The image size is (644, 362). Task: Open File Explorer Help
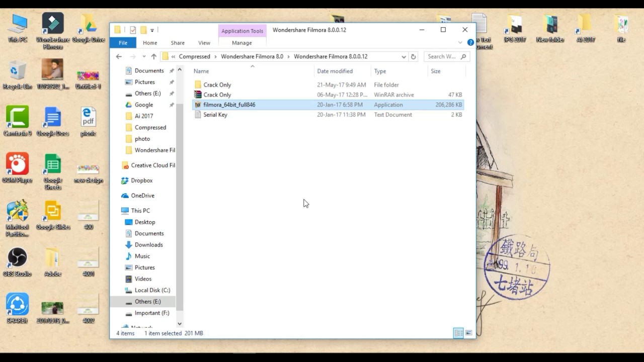(471, 43)
